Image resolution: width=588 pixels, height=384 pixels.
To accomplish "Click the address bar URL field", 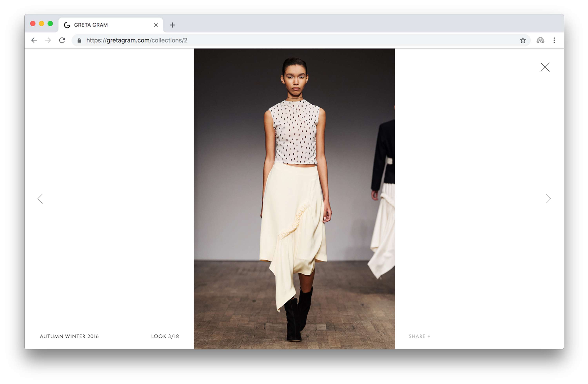I will (x=301, y=40).
